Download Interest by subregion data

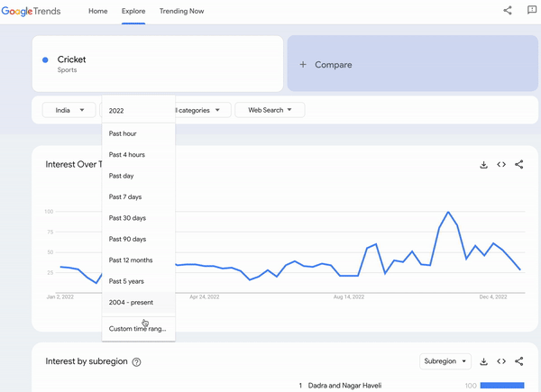(483, 361)
